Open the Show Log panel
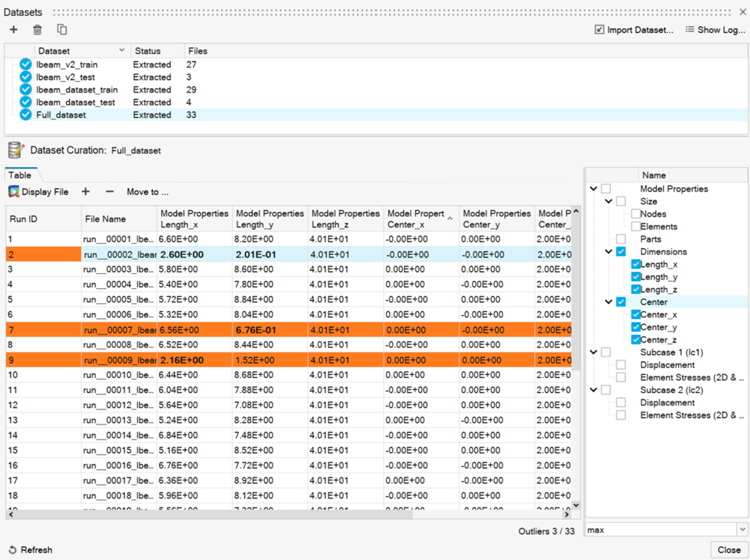Image resolution: width=750 pixels, height=560 pixels. pyautogui.click(x=715, y=30)
